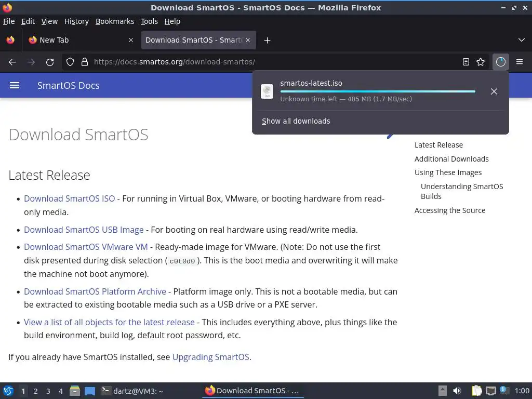This screenshot has height=399, width=532.
Task: Select the Download SmartOS tab
Action: [198, 40]
